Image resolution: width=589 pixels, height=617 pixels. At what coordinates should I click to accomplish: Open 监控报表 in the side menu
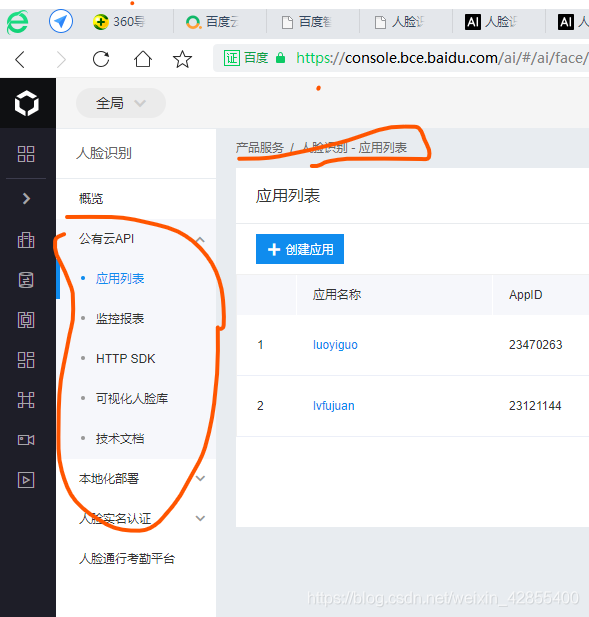pos(120,318)
